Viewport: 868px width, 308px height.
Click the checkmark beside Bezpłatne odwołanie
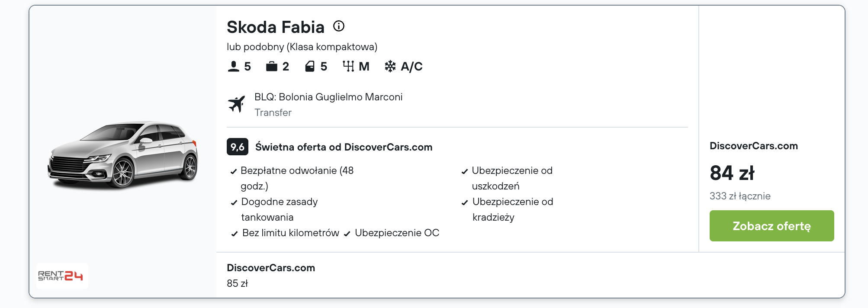tap(234, 171)
